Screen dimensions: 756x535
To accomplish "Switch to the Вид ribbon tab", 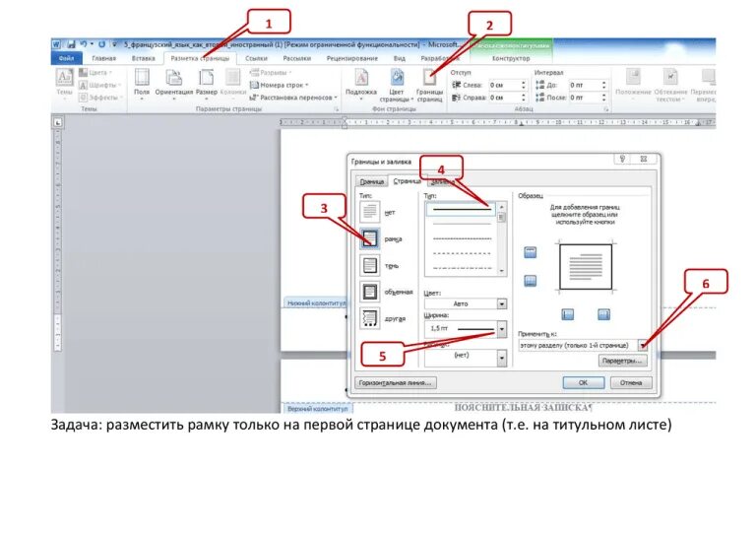I will click(x=400, y=58).
